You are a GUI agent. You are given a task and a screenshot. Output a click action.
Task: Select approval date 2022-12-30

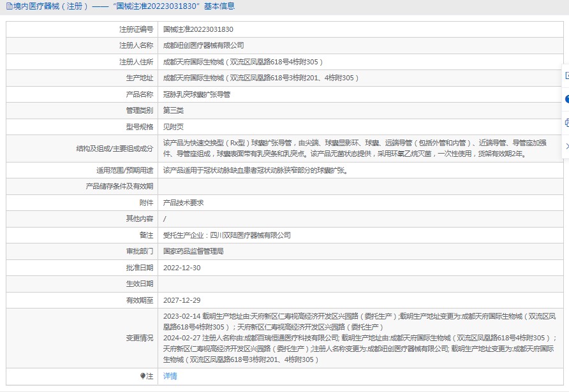182,268
